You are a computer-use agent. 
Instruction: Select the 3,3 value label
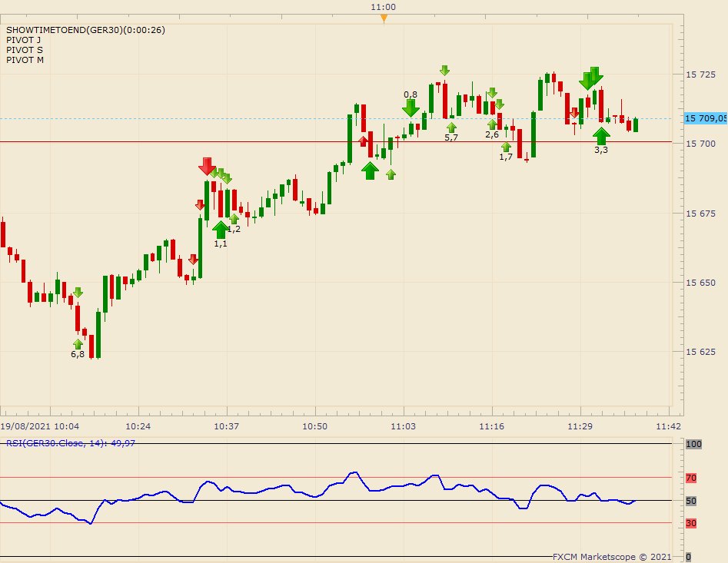click(x=601, y=150)
